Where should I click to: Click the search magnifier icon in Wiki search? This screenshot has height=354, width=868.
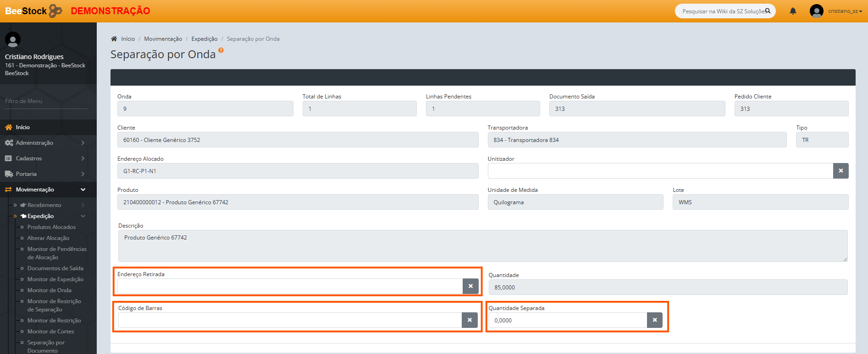pyautogui.click(x=768, y=11)
